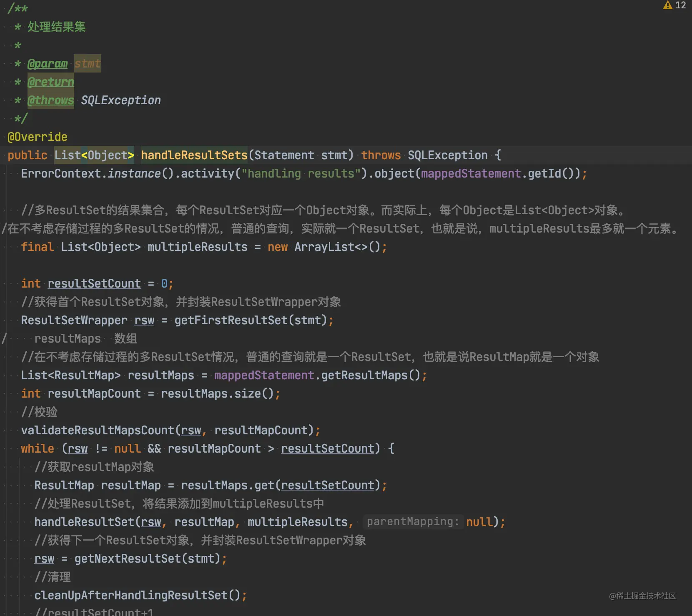Click the @throws javadoc tag
The image size is (692, 616).
point(51,100)
